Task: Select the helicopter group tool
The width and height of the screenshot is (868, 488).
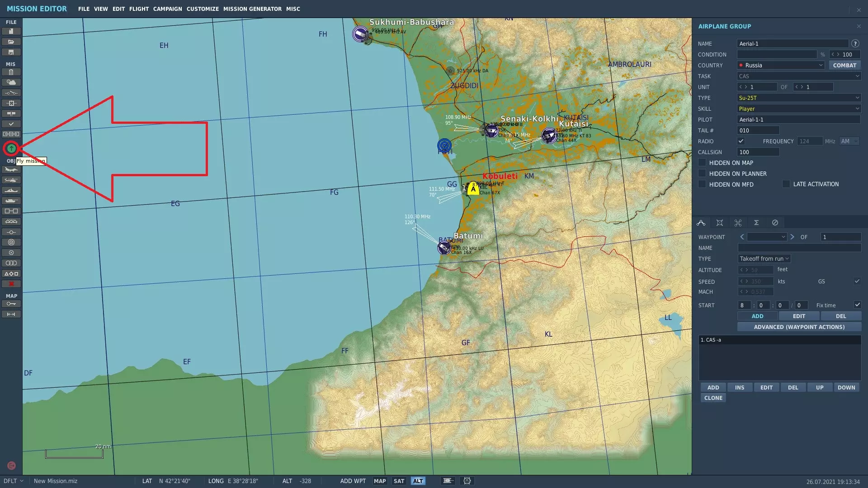Action: (x=11, y=180)
